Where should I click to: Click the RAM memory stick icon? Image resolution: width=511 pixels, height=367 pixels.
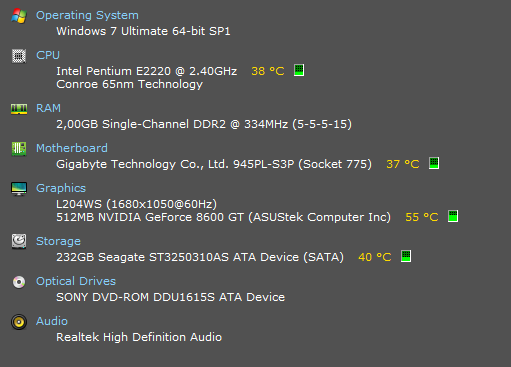click(19, 109)
